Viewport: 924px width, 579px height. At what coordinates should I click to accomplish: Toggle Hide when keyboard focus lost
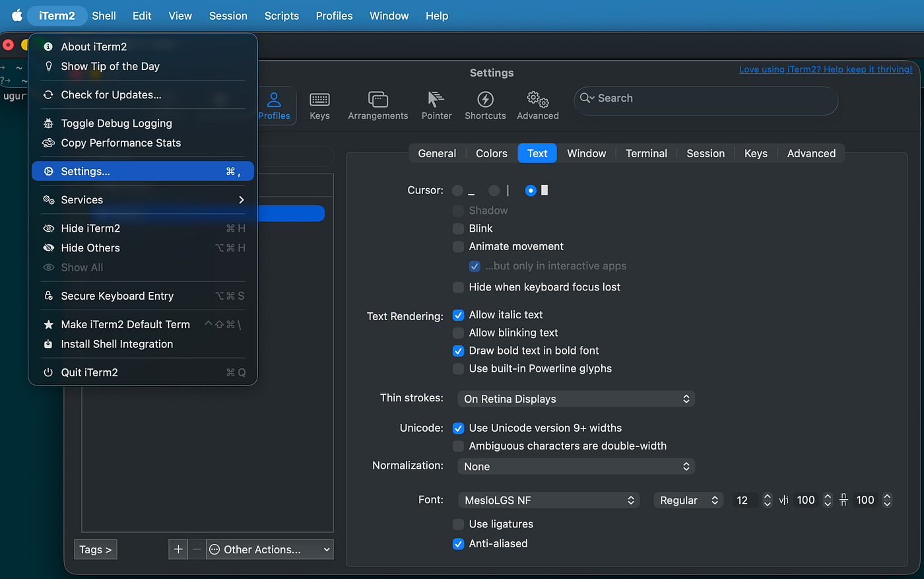[x=458, y=287]
